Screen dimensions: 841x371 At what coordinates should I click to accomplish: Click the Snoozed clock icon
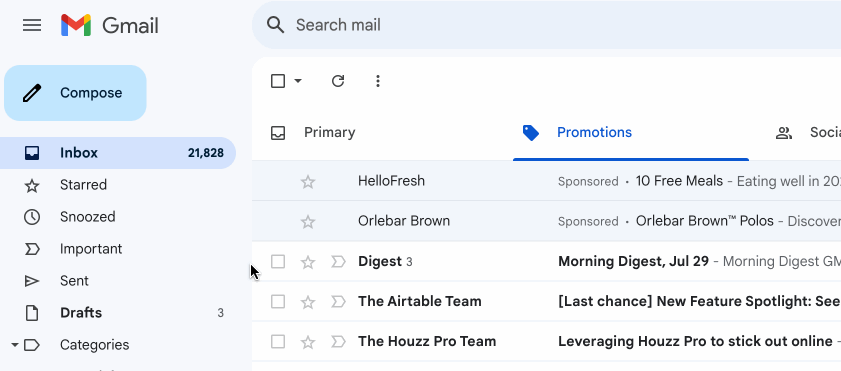[x=32, y=217]
